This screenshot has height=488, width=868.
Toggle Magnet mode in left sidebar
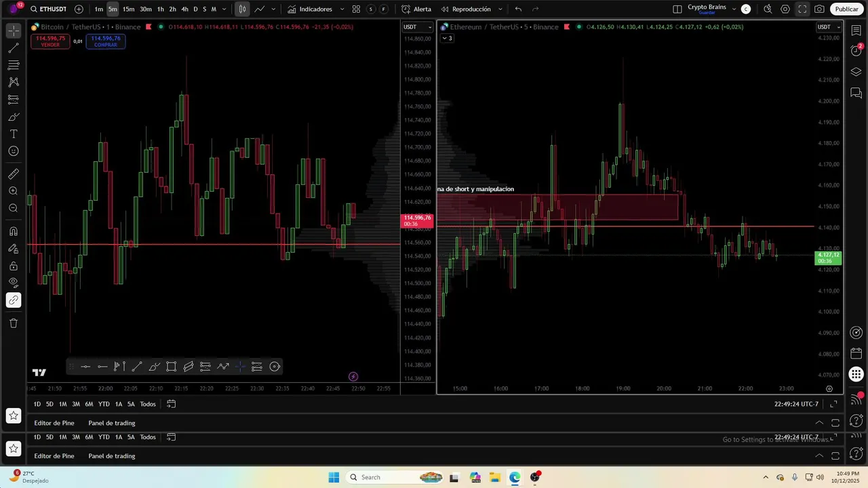[x=14, y=232]
